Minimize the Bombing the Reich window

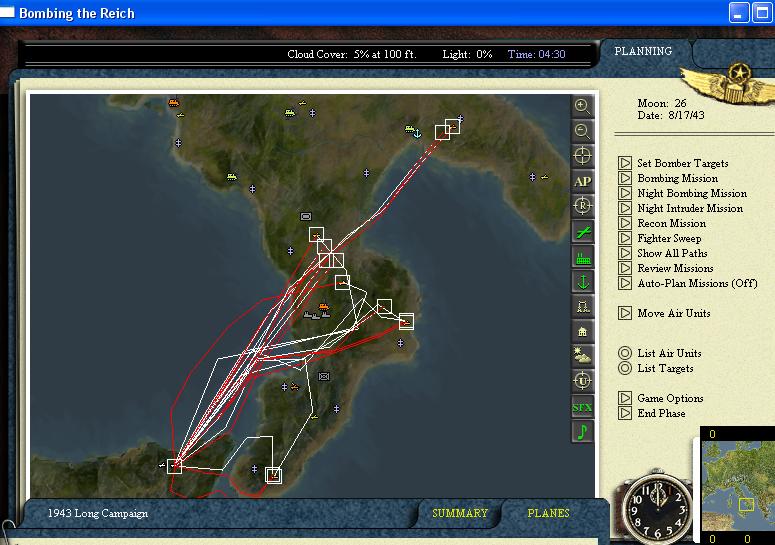pos(739,13)
